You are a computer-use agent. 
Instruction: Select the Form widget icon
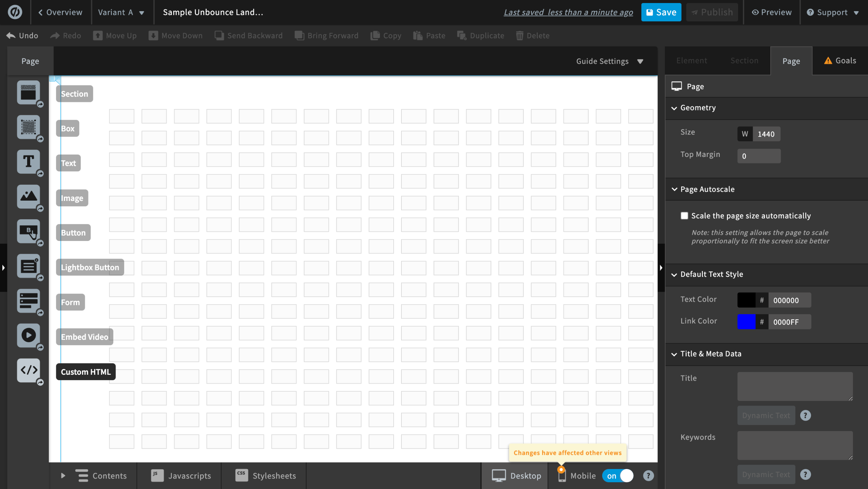[x=28, y=301]
